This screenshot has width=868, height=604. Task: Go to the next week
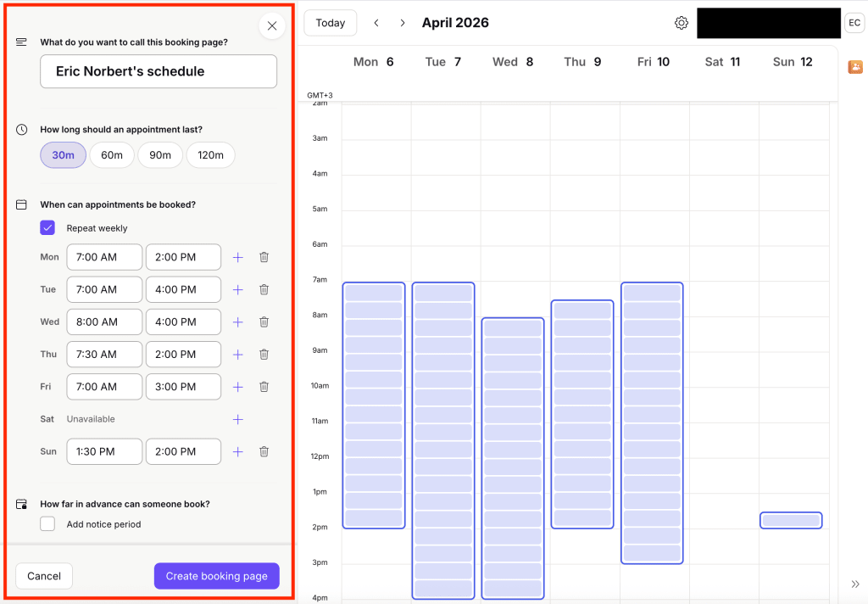403,23
